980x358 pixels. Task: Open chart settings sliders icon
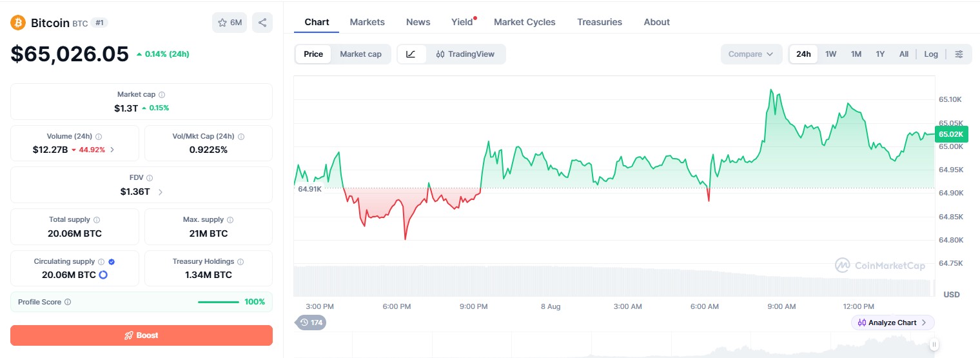click(x=959, y=54)
